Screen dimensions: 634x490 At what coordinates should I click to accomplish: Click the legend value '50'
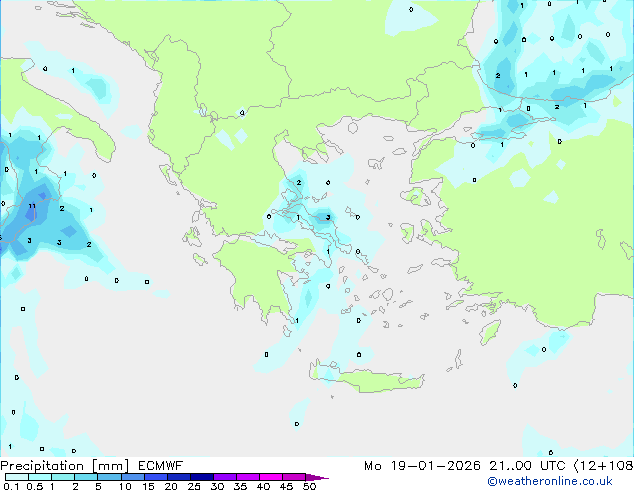(x=310, y=486)
